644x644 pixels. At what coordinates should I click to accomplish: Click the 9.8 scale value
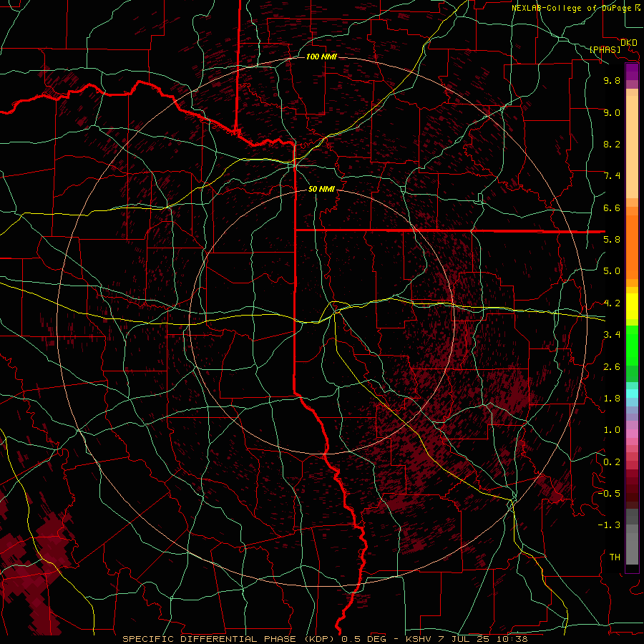[x=612, y=80]
